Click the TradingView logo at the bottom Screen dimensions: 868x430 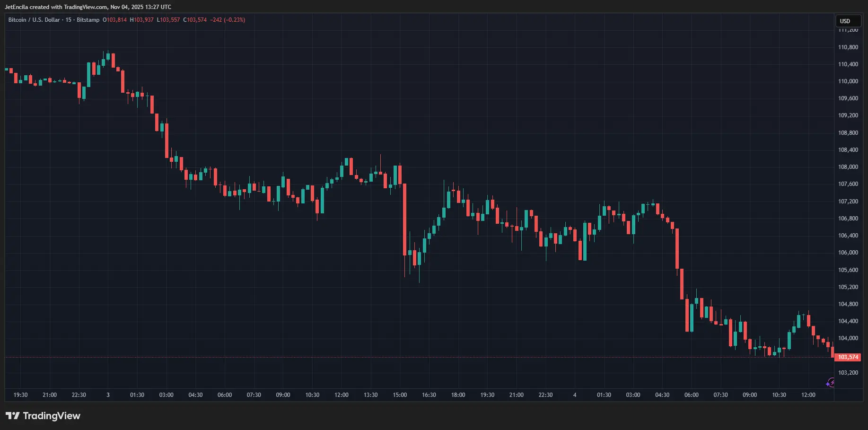coord(43,416)
